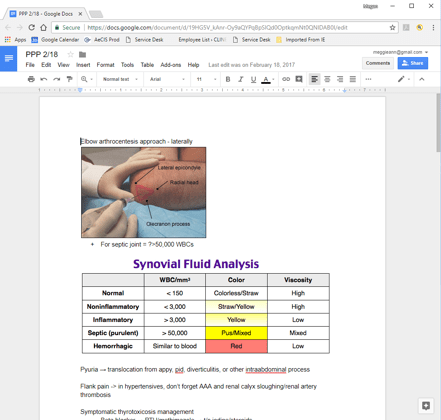Redo the last action
Screen dimensions: 441x420
tap(57, 79)
